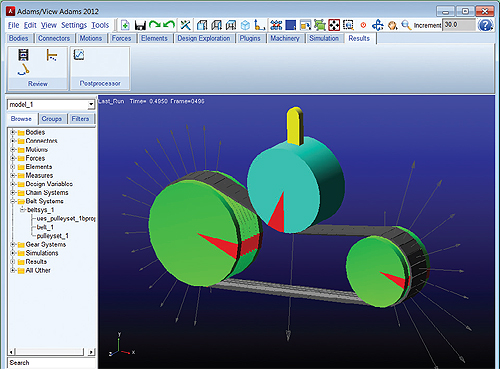Viewport: 500px width, 369px height.
Task: Switch to the Machinery ribbon tab
Action: [285, 38]
